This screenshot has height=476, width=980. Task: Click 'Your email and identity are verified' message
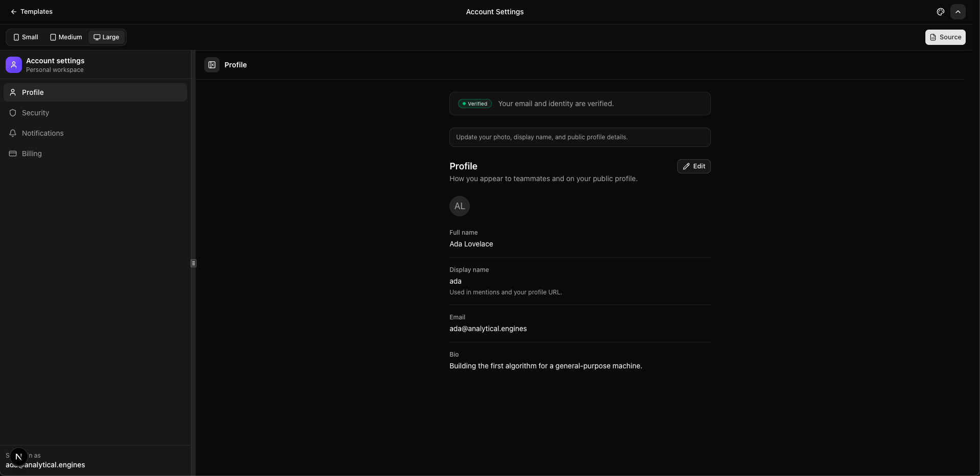coord(556,104)
